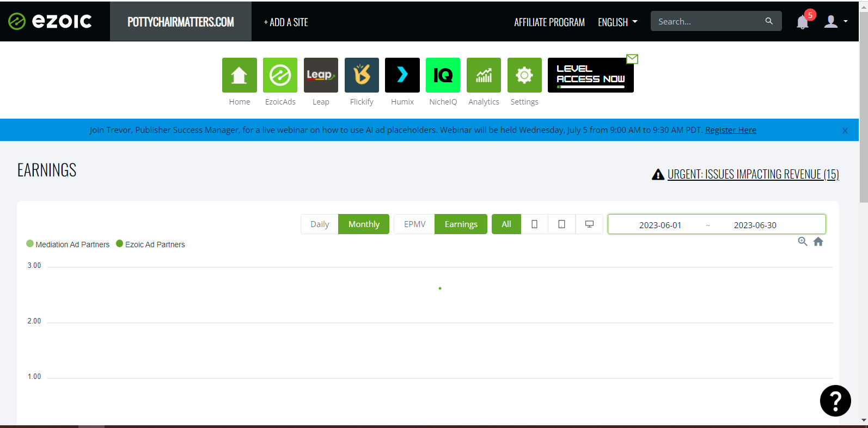Click the green data point on chart

tap(440, 288)
